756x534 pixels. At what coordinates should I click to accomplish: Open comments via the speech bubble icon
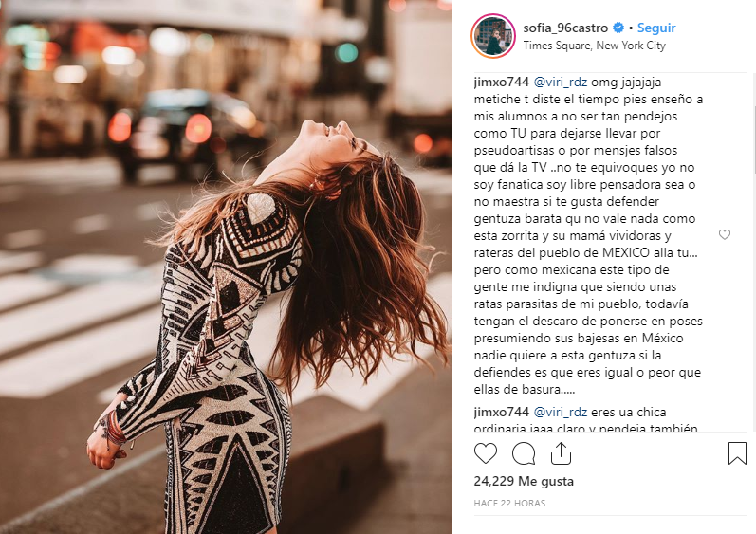pyautogui.click(x=524, y=453)
